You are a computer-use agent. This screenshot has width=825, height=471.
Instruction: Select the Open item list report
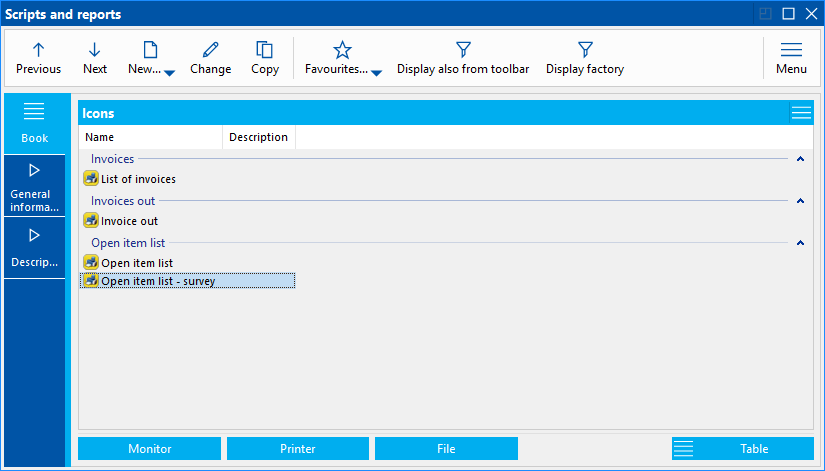137,263
